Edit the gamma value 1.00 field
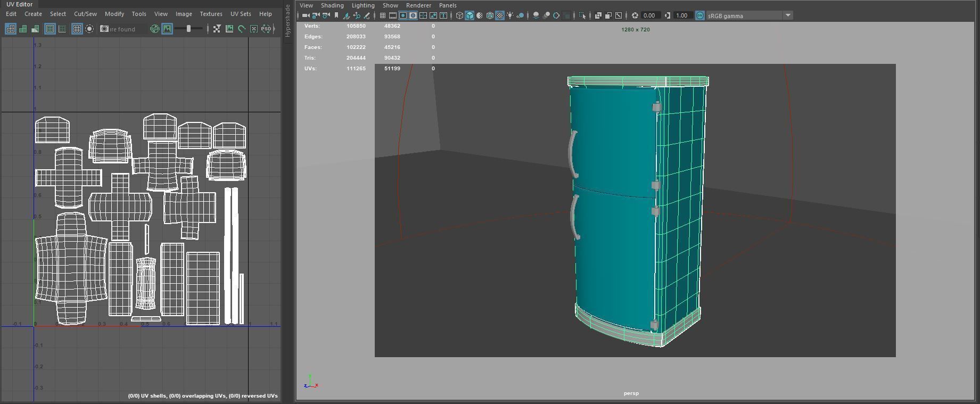This screenshot has height=404, width=980. [683, 15]
